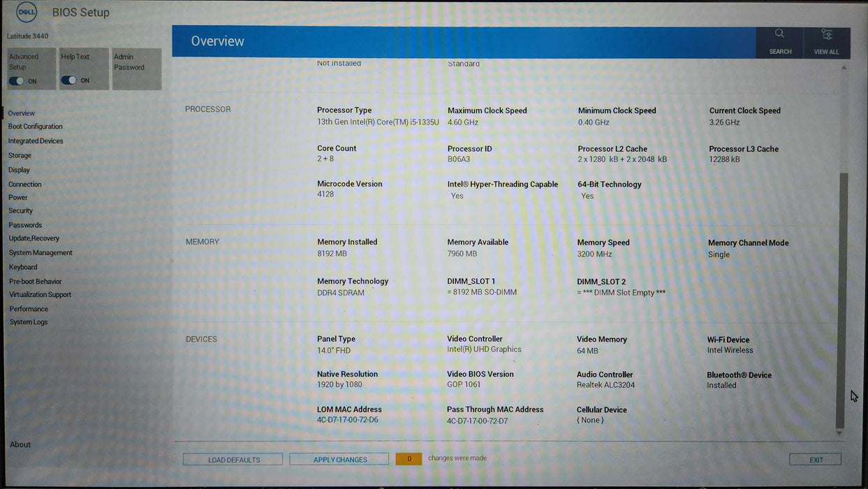Click the 3200 MHz memory speed value
This screenshot has height=489, width=868.
pyautogui.click(x=594, y=254)
